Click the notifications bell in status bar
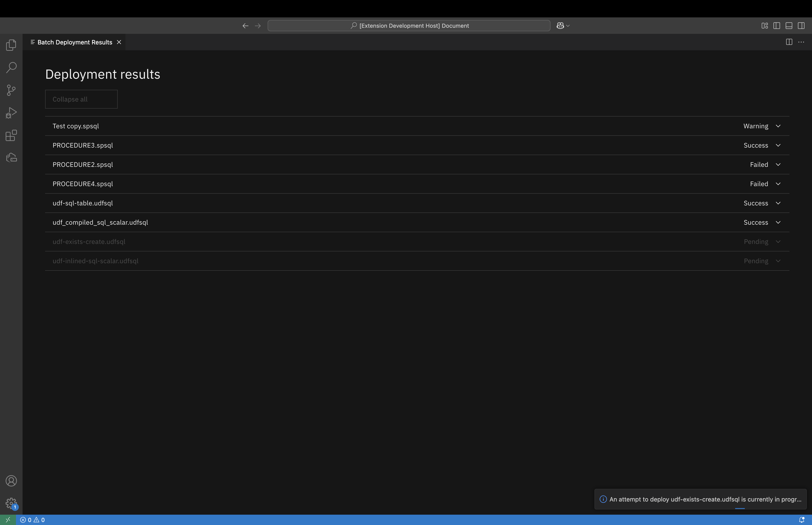Screen dimensions: 812x525 coord(801,520)
